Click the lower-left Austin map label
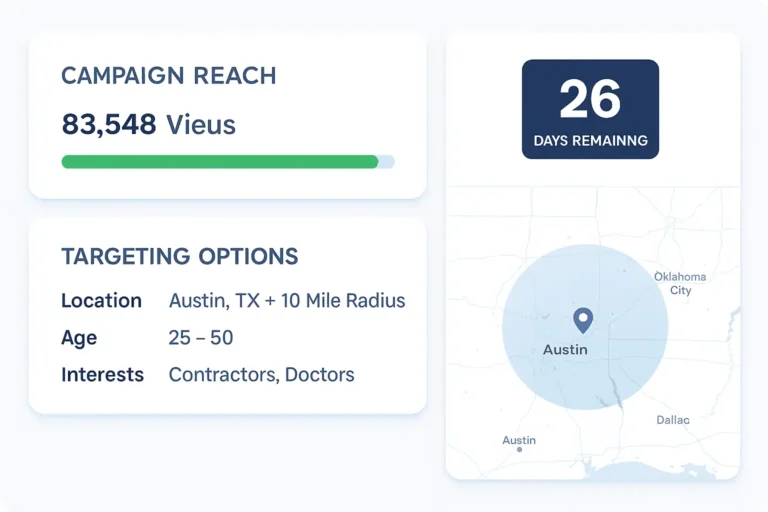The height and width of the screenshot is (512, 768). pyautogui.click(x=519, y=440)
